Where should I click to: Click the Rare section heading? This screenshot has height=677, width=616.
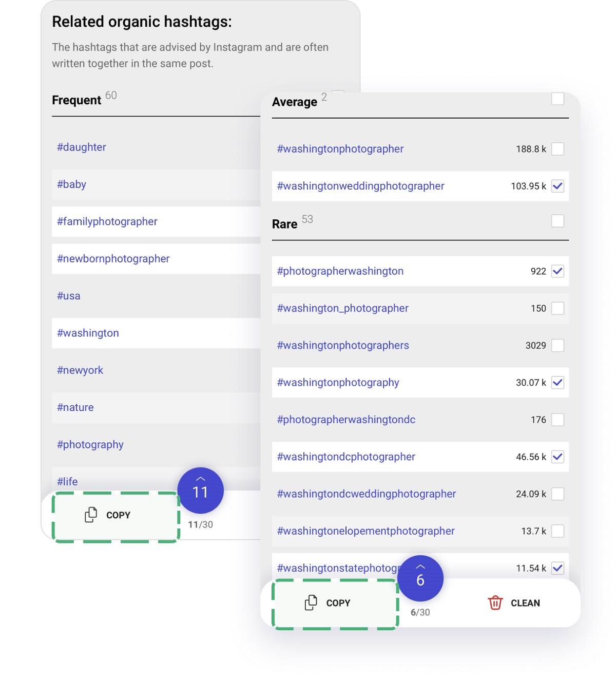click(x=285, y=224)
